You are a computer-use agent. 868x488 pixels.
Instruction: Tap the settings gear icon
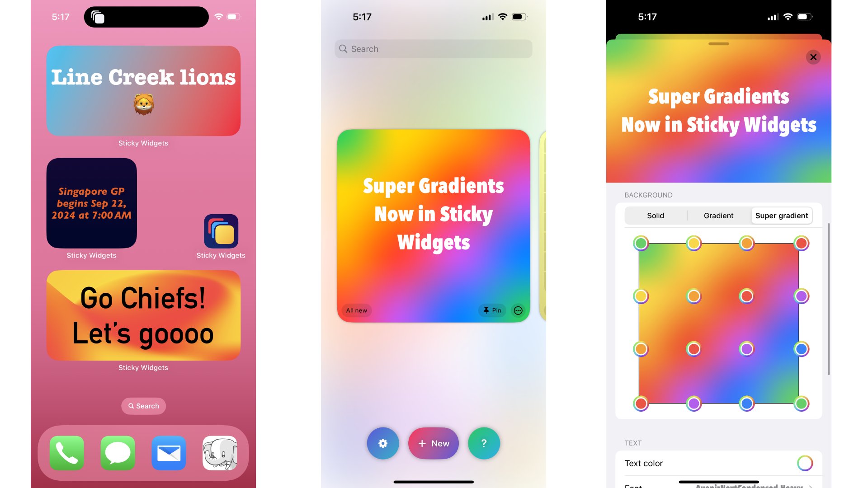(382, 443)
